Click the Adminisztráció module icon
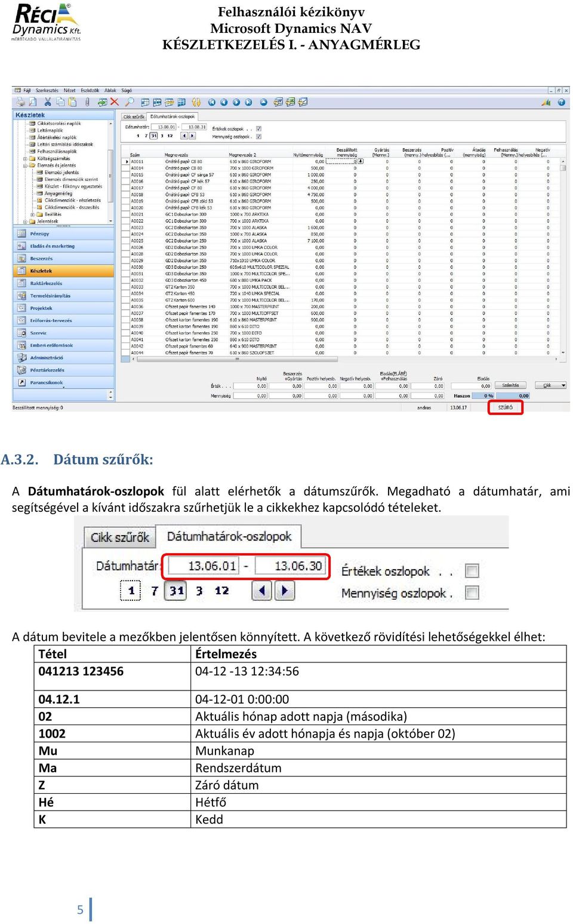The height and width of the screenshot is (924, 573). [22, 358]
